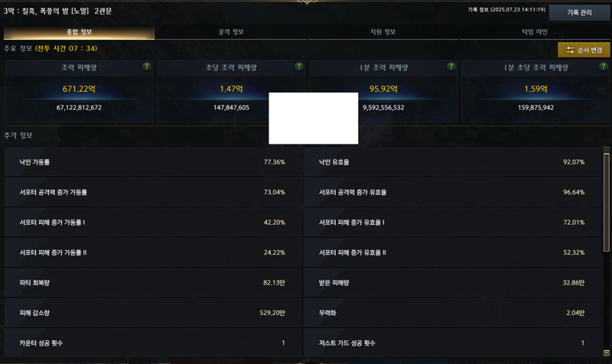Click the 무력화 stat row
The width and height of the screenshot is (612, 364).
pos(452,313)
